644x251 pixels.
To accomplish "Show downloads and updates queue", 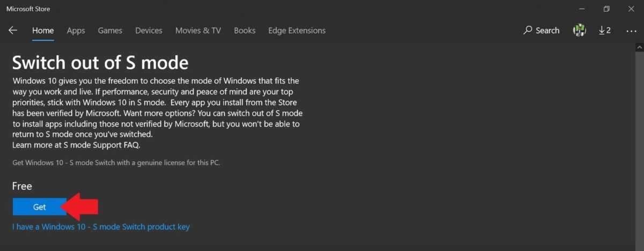I will [605, 31].
